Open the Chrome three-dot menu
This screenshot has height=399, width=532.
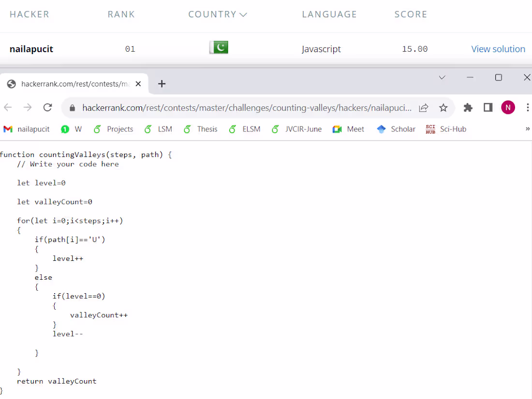point(528,107)
